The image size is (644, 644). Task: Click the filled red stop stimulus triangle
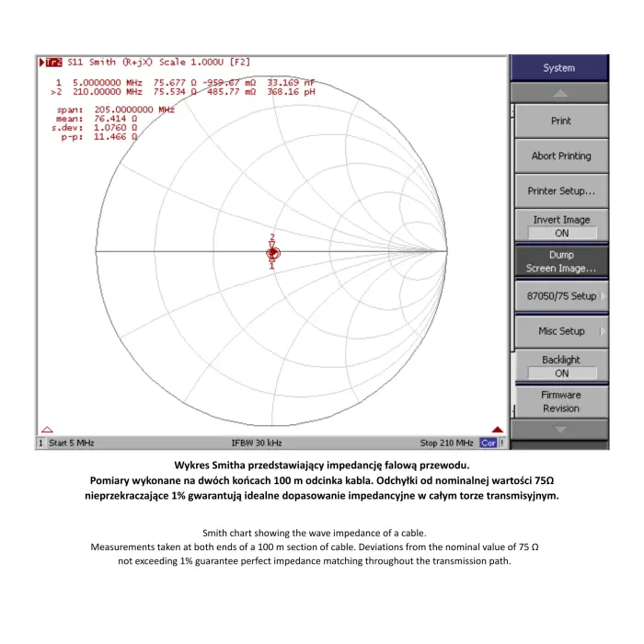pos(498,430)
